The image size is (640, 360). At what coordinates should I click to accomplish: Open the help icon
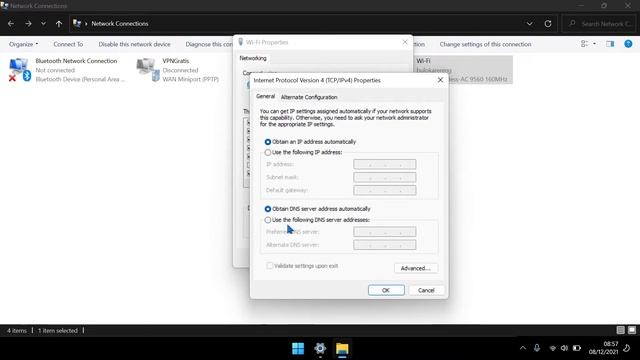pyautogui.click(x=628, y=44)
